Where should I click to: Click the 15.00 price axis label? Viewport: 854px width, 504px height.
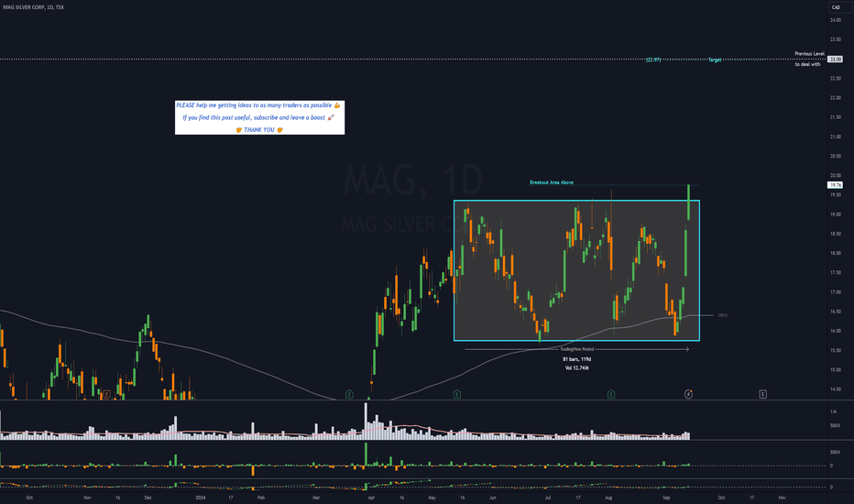tap(835, 370)
